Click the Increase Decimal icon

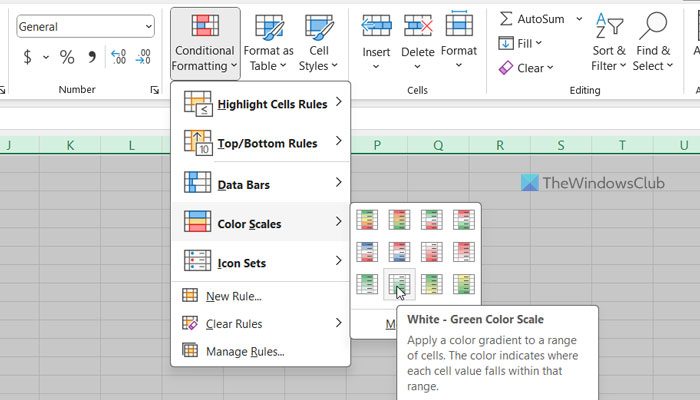pyautogui.click(x=118, y=57)
